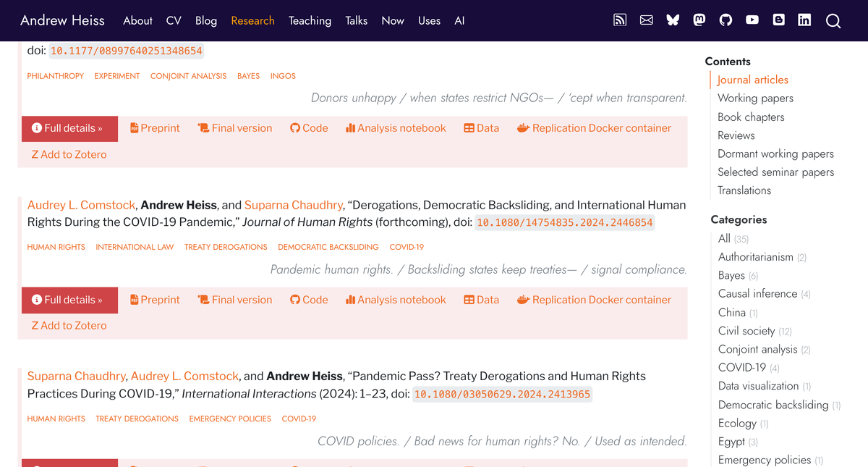Open Replication Docker container for Derogations backsliding article
This screenshot has width=868, height=467.
[594, 300]
